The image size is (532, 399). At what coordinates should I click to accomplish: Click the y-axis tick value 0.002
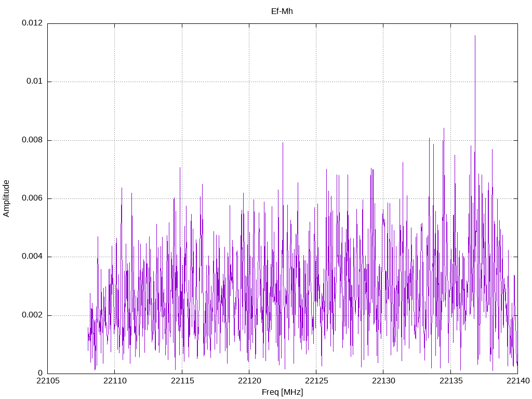32,315
